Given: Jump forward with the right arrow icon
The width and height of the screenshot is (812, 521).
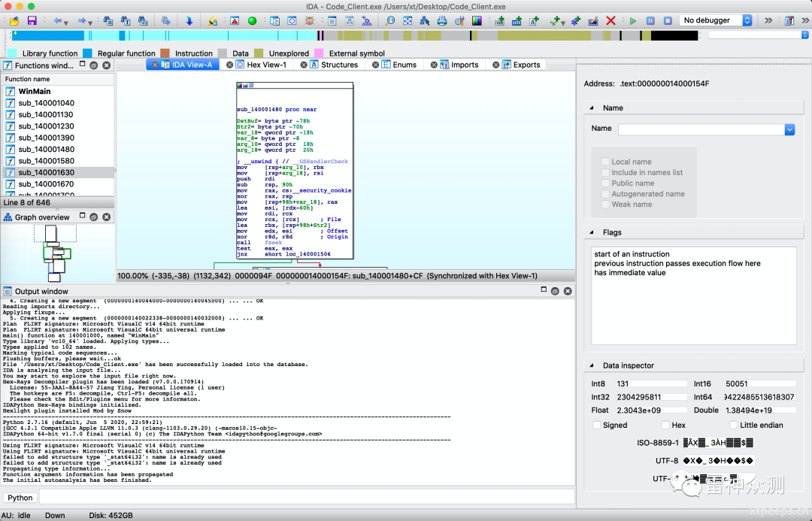Looking at the screenshot, I should [x=81, y=21].
